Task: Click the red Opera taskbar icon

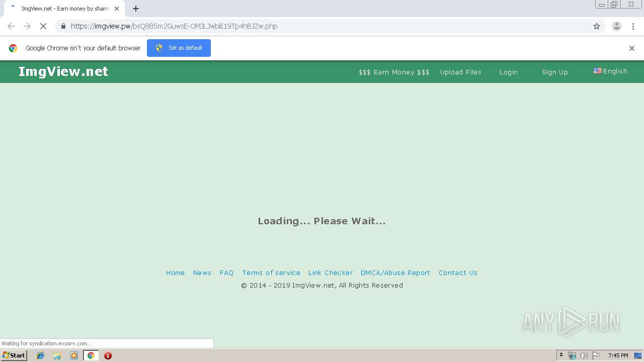Action: pyautogui.click(x=108, y=355)
